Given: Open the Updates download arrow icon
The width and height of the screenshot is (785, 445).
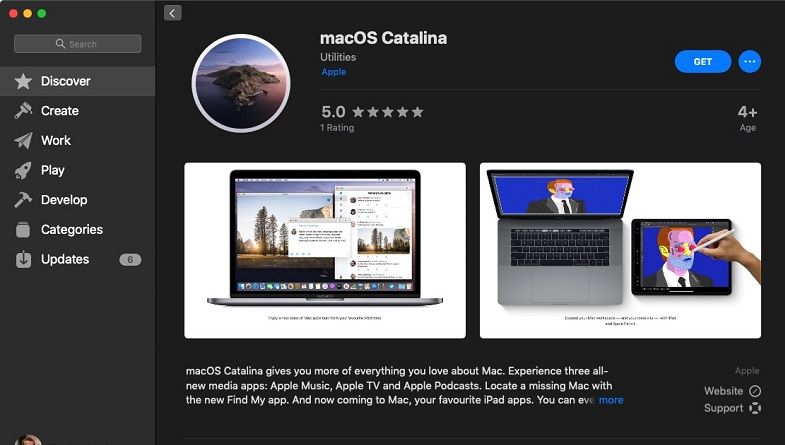Looking at the screenshot, I should tap(23, 259).
